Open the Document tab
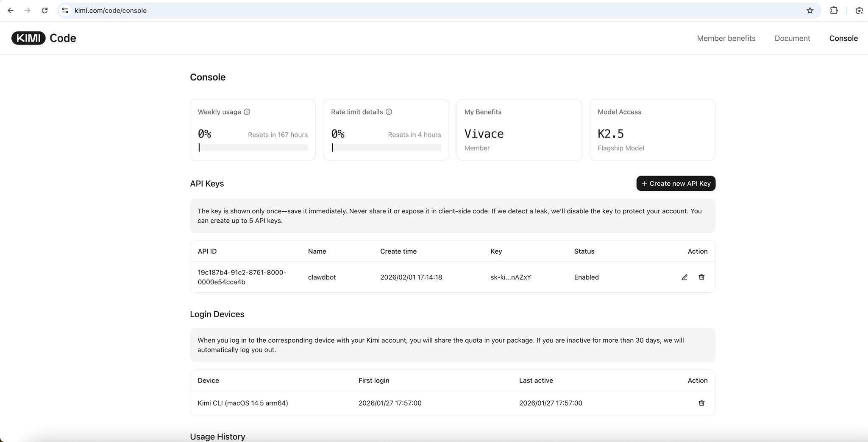The height and width of the screenshot is (442, 868). point(792,38)
